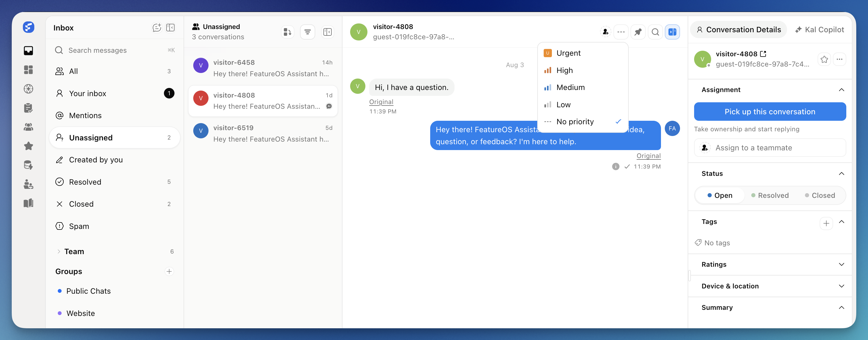Screen dimensions: 868x340
Task: Switch to Conversation Details tab
Action: (x=739, y=30)
